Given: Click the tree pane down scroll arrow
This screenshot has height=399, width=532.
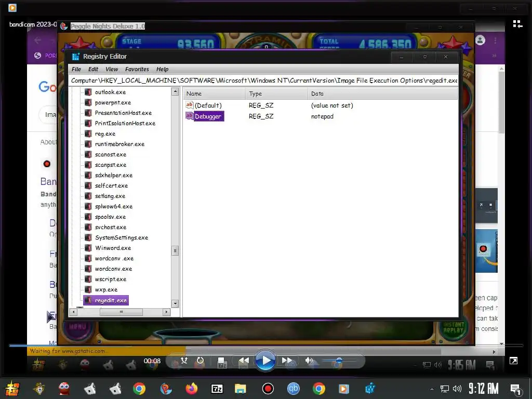Looking at the screenshot, I should coord(175,303).
